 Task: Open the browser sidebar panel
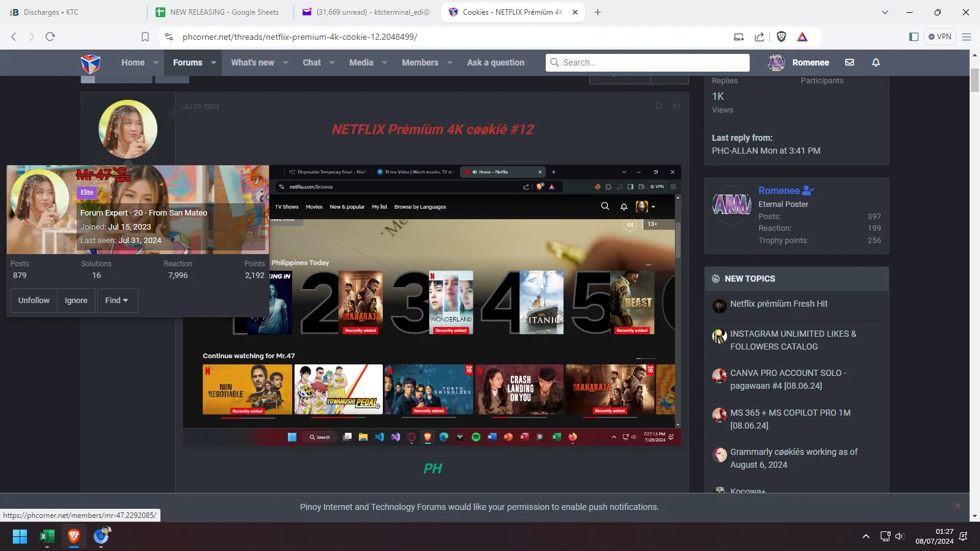click(914, 37)
